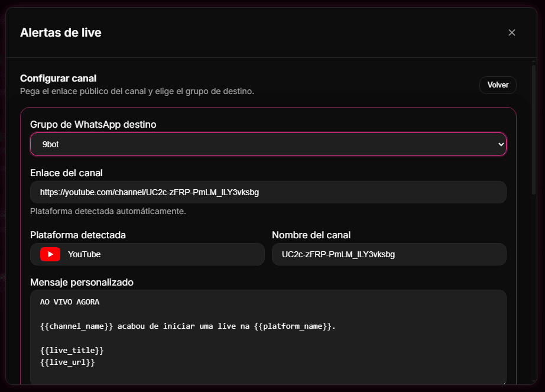545x392 pixels.
Task: Close the Alertas de live dialog
Action: pyautogui.click(x=512, y=33)
